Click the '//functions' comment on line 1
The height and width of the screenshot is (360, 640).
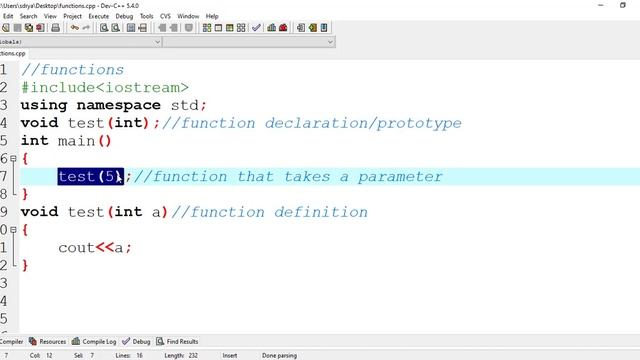pyautogui.click(x=72, y=69)
